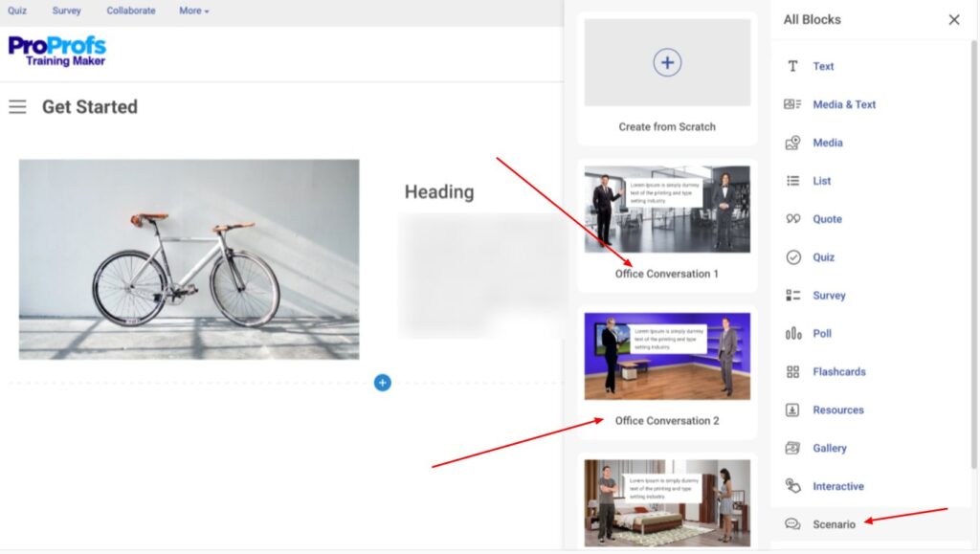980x554 pixels.
Task: Select the Interactive block label
Action: point(837,486)
